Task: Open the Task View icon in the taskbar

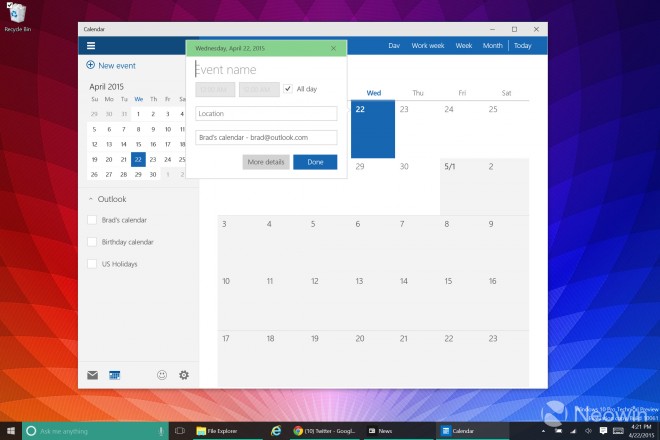Action: pyautogui.click(x=180, y=430)
